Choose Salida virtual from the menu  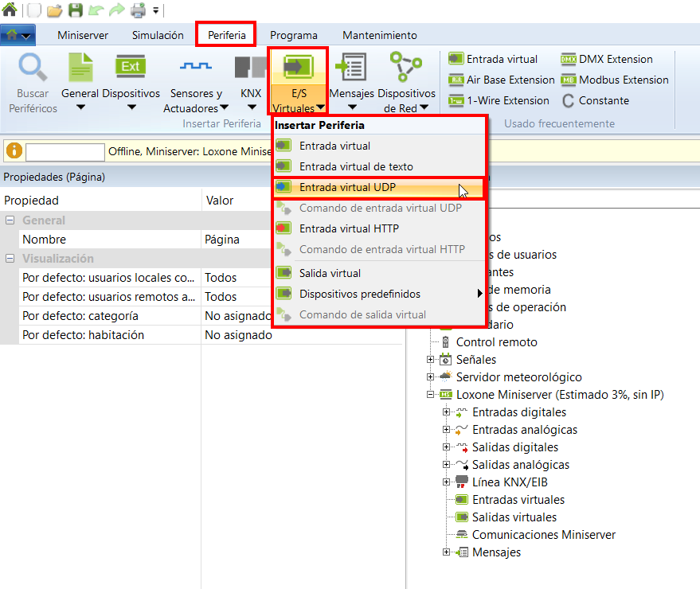pyautogui.click(x=330, y=273)
